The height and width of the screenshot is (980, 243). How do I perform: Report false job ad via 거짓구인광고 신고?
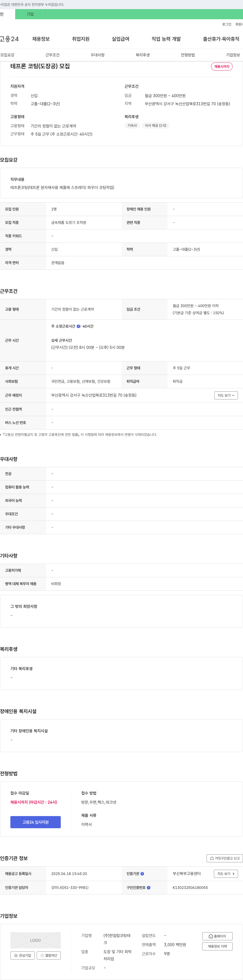coord(224,858)
